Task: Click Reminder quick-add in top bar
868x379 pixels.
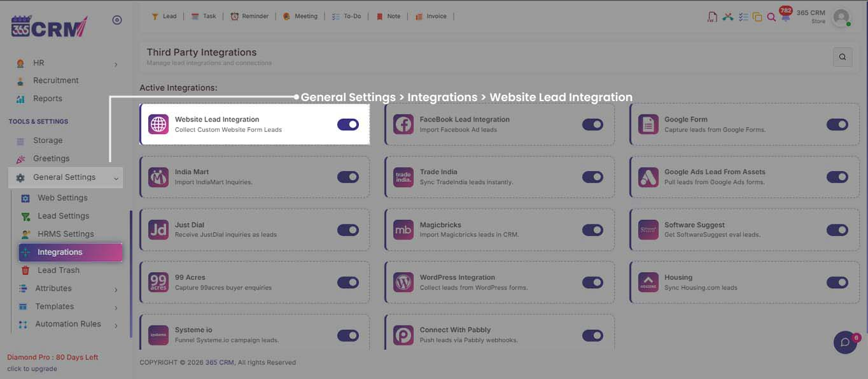Action: 249,17
